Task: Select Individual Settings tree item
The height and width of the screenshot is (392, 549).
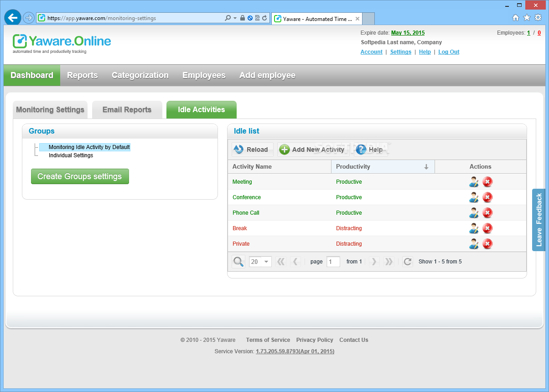Action: click(71, 155)
